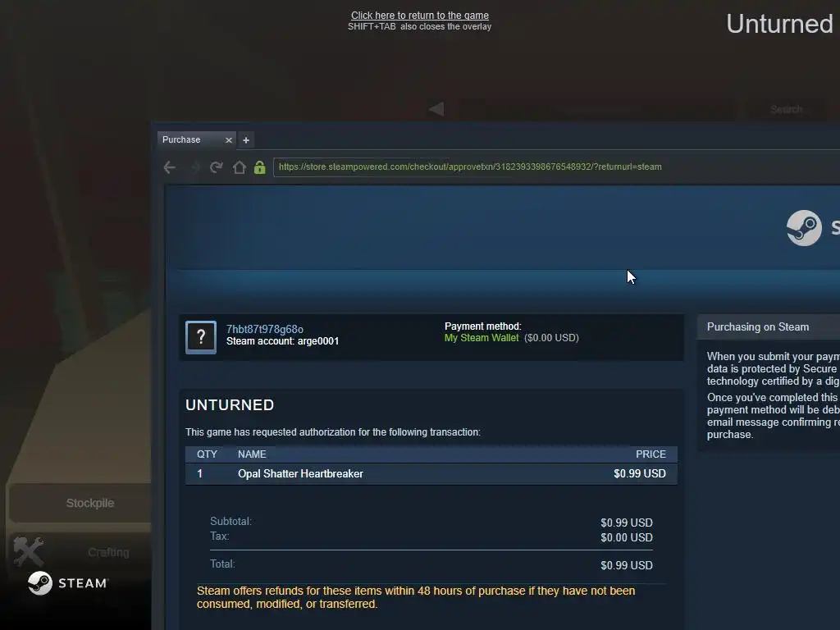Click the Steam logo in page header
The height and width of the screenshot is (630, 840).
[804, 228]
